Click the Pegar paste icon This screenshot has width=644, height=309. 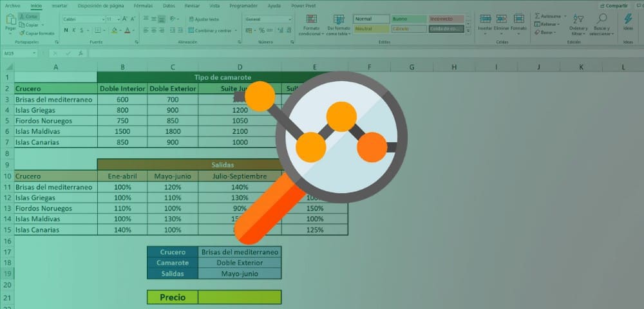click(x=10, y=19)
